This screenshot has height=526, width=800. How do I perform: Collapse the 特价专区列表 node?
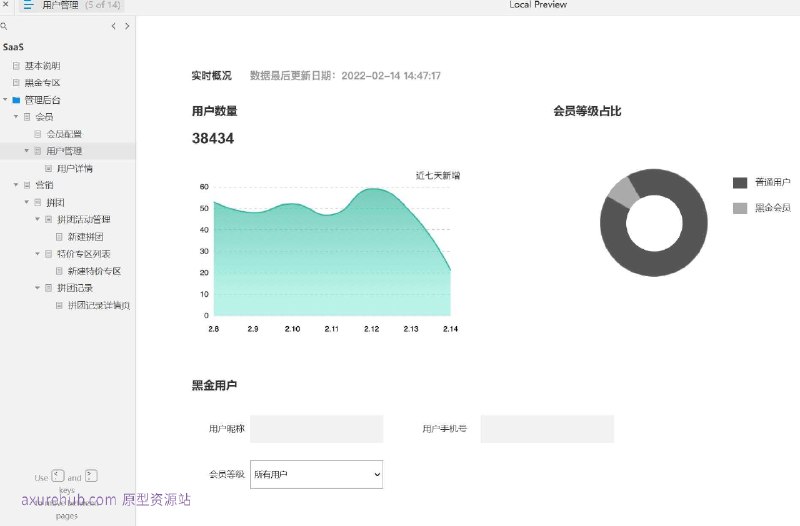click(37, 254)
